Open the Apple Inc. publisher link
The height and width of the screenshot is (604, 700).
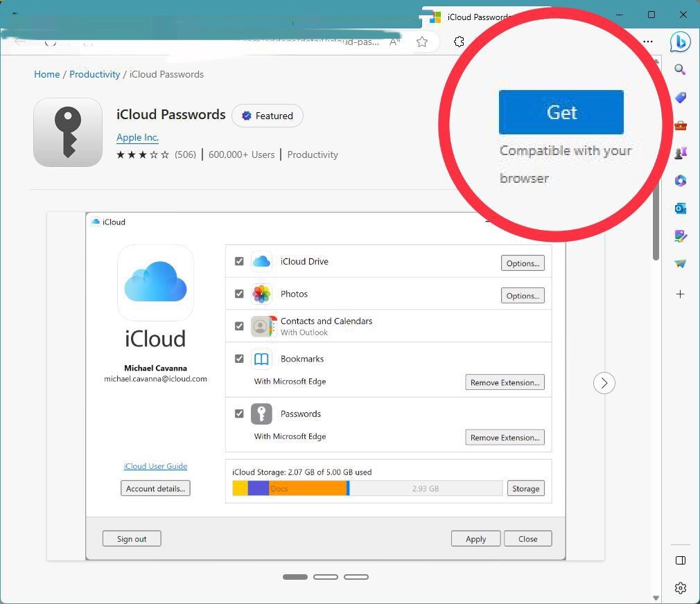(137, 137)
